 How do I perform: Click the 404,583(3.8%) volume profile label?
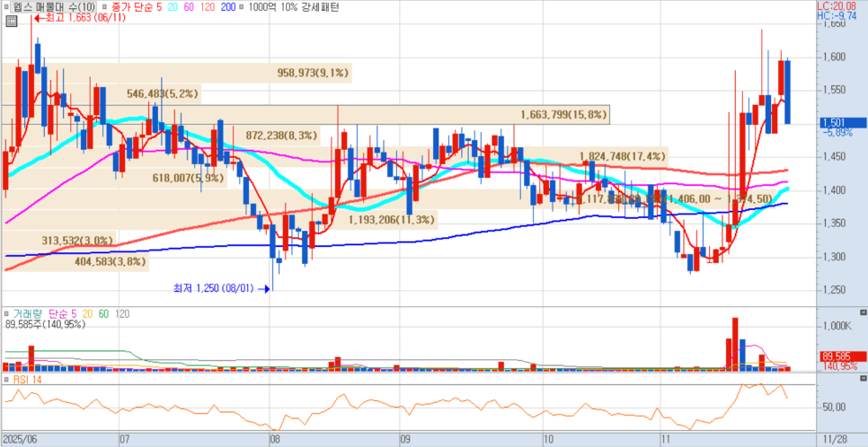click(x=111, y=261)
